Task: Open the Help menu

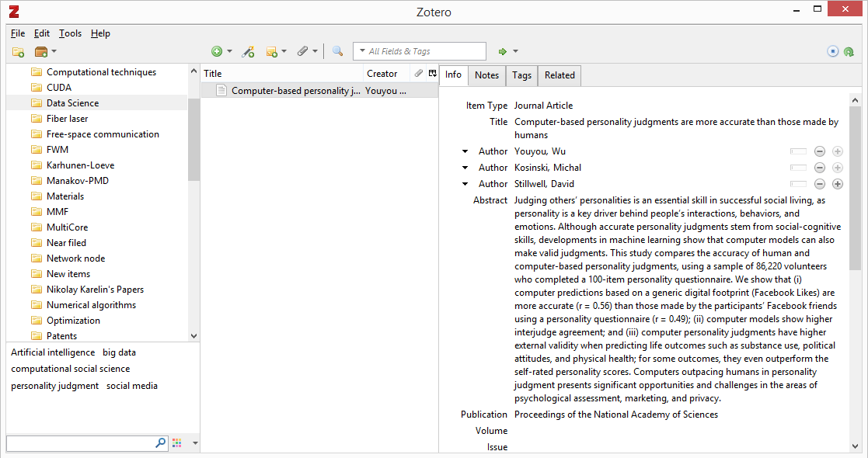Action: (x=100, y=33)
